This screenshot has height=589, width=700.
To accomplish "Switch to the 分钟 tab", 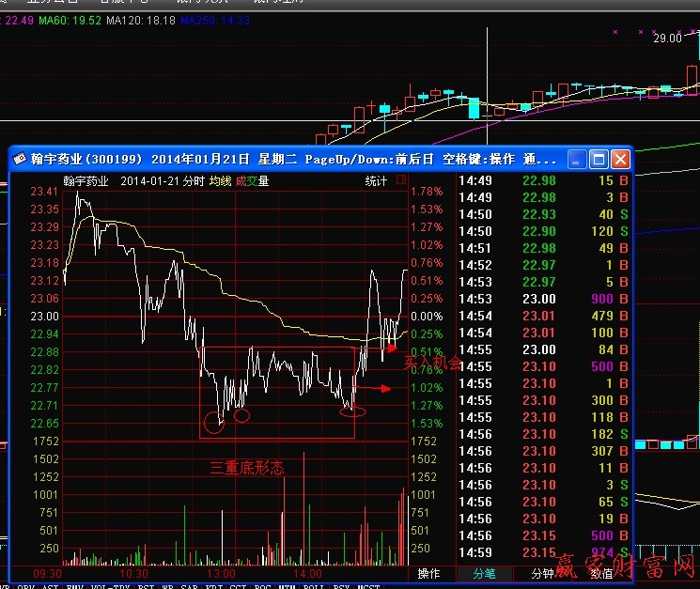I will coord(542,573).
